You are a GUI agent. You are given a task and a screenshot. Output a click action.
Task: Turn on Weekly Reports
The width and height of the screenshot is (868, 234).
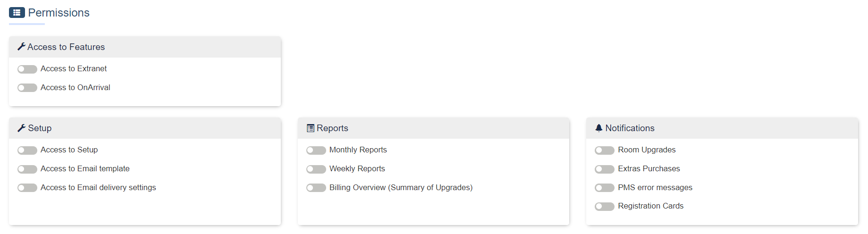point(316,169)
